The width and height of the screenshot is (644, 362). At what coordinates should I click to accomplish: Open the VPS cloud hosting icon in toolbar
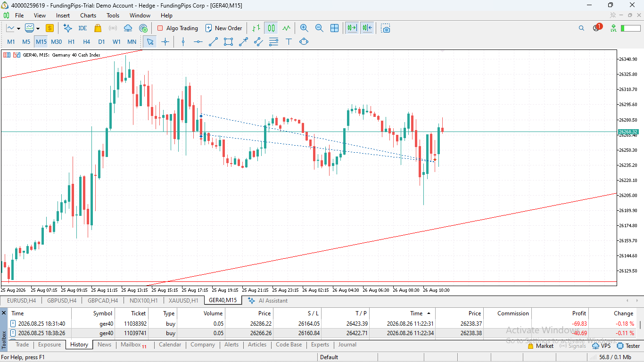[x=128, y=28]
